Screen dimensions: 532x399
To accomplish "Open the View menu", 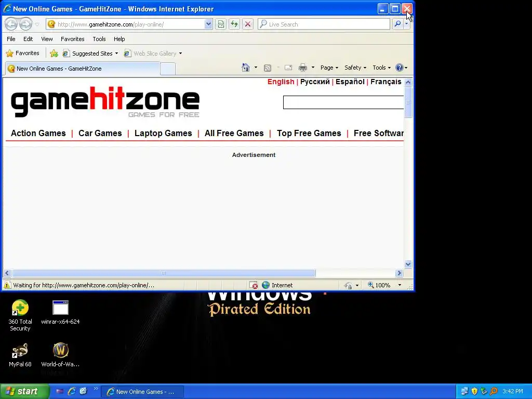I will tap(47, 39).
